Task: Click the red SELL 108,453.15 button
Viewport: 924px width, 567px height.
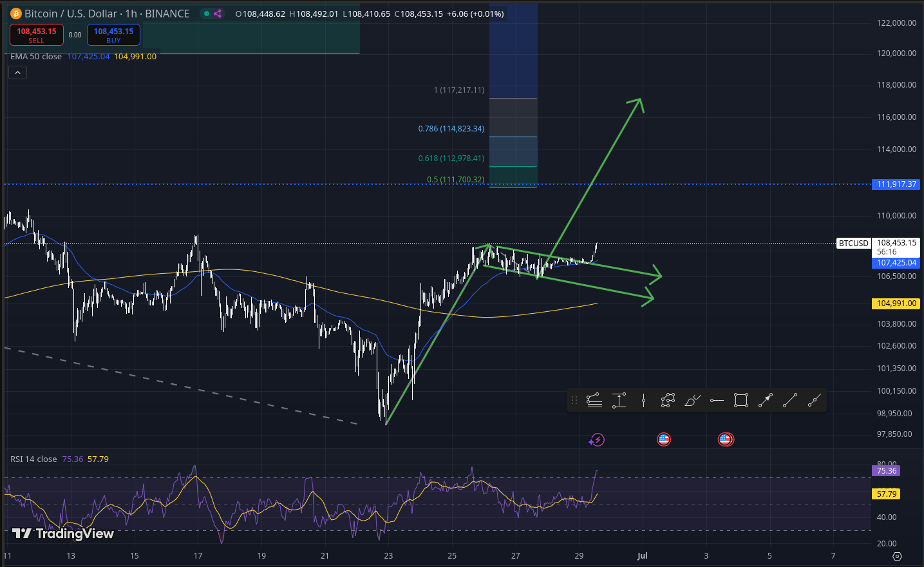Action: pos(37,35)
